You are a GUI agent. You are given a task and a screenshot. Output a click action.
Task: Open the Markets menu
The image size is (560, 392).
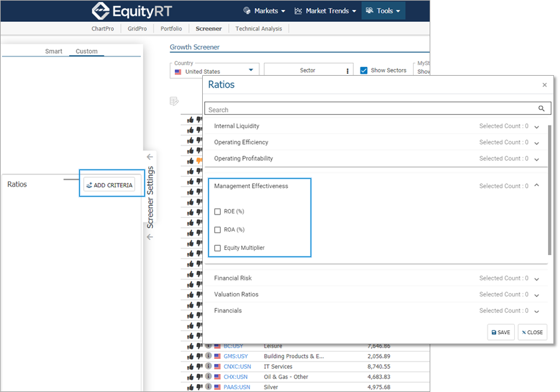pyautogui.click(x=264, y=11)
